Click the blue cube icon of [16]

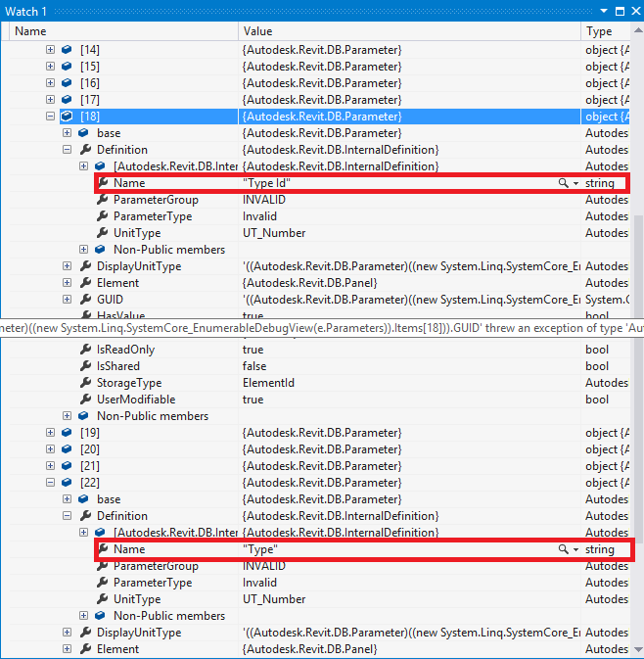(x=67, y=83)
